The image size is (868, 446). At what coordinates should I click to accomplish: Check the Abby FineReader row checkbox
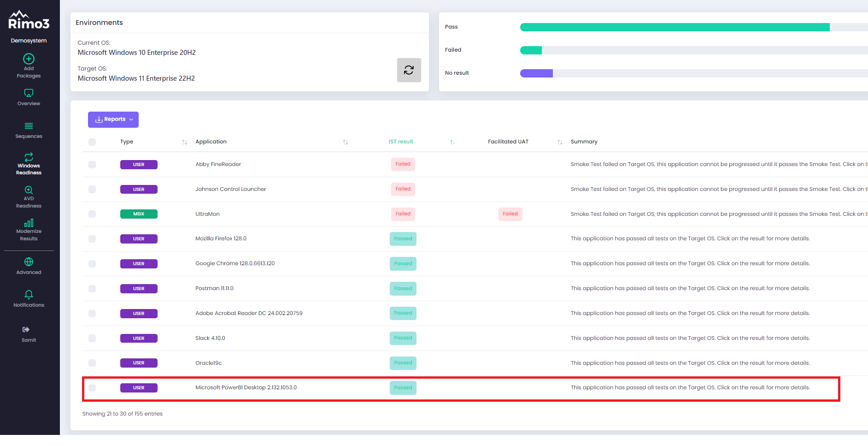(x=92, y=165)
